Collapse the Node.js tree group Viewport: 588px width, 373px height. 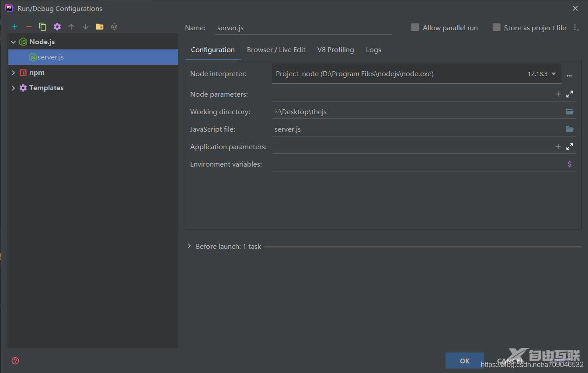tap(13, 42)
